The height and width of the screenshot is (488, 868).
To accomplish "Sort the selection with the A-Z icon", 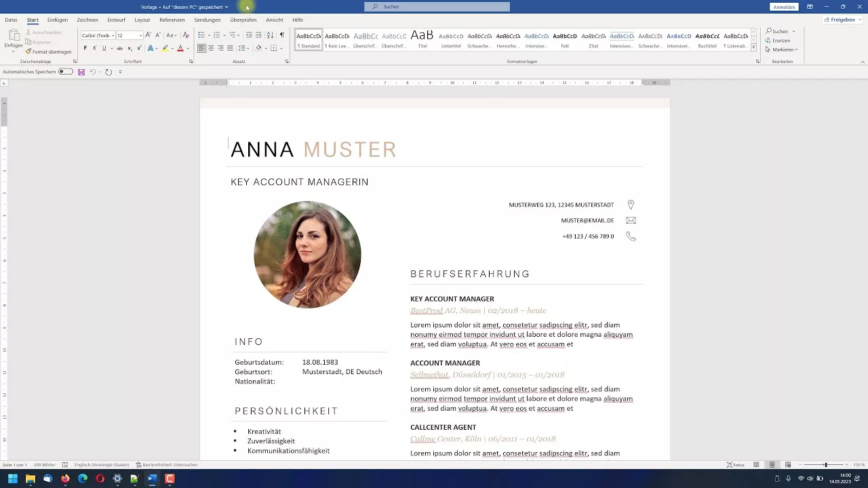I will 270,35.
